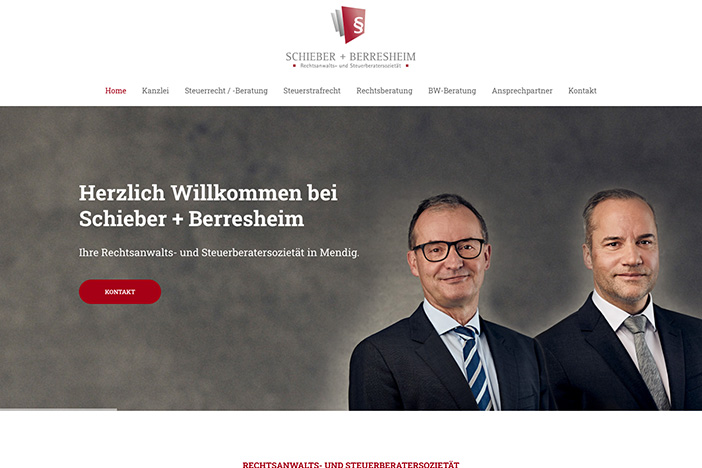Image resolution: width=702 pixels, height=468 pixels.
Task: Click the blue striped tie in photo
Action: coord(475,367)
